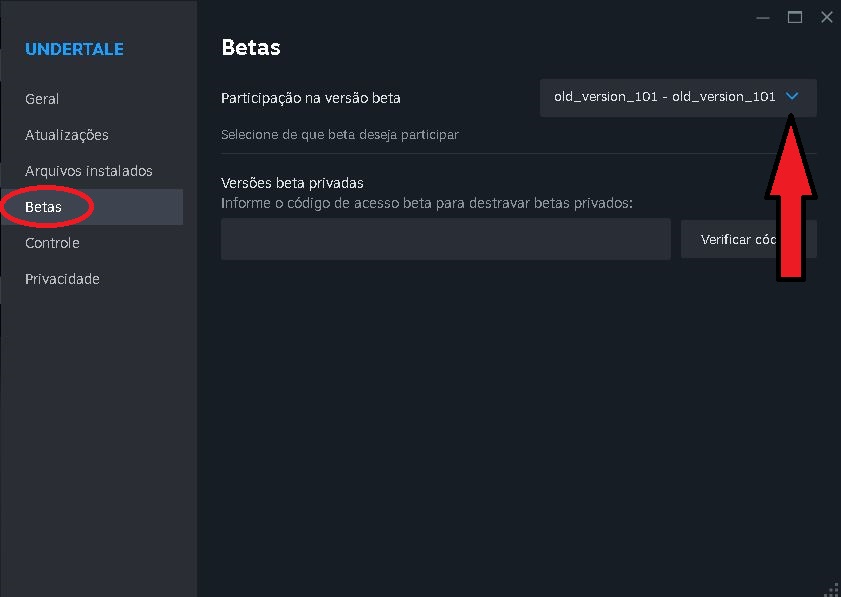Click the Betas page heading
The width and height of the screenshot is (841, 597).
[x=250, y=47]
